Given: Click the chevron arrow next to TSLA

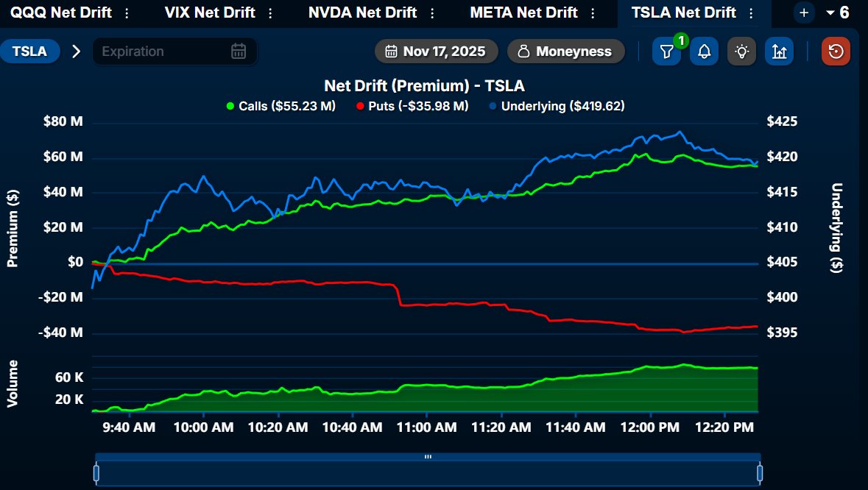Looking at the screenshot, I should coord(77,52).
